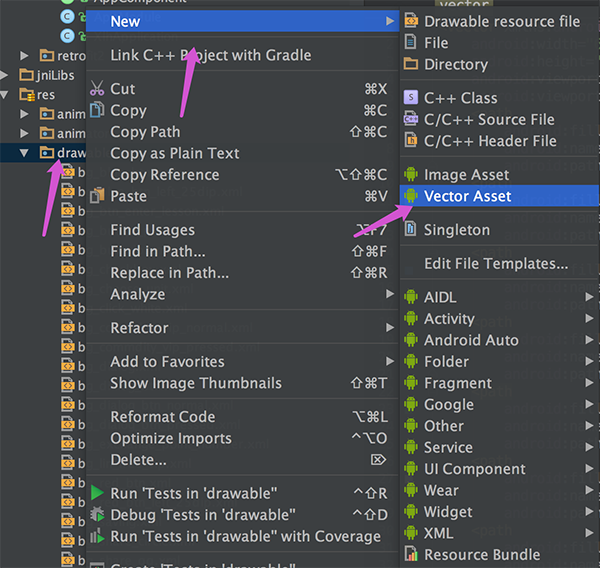Image resolution: width=600 pixels, height=568 pixels.
Task: Click the Vector Asset android icon
Action: pyautogui.click(x=411, y=196)
